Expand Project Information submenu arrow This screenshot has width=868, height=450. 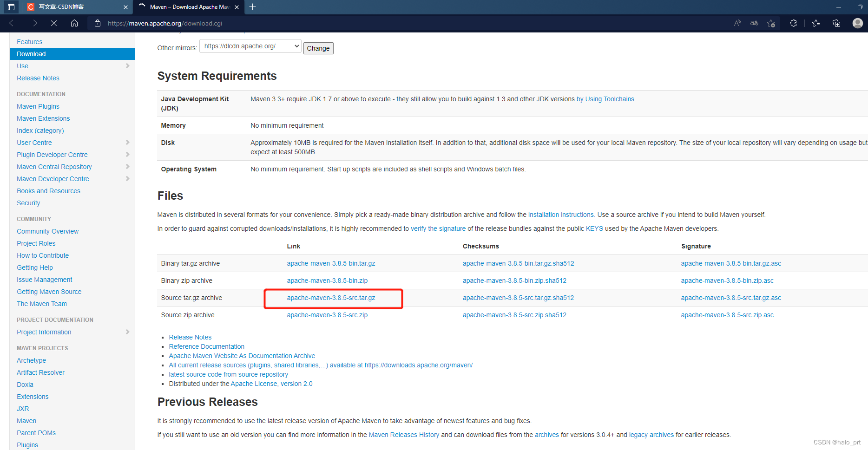[127, 332]
